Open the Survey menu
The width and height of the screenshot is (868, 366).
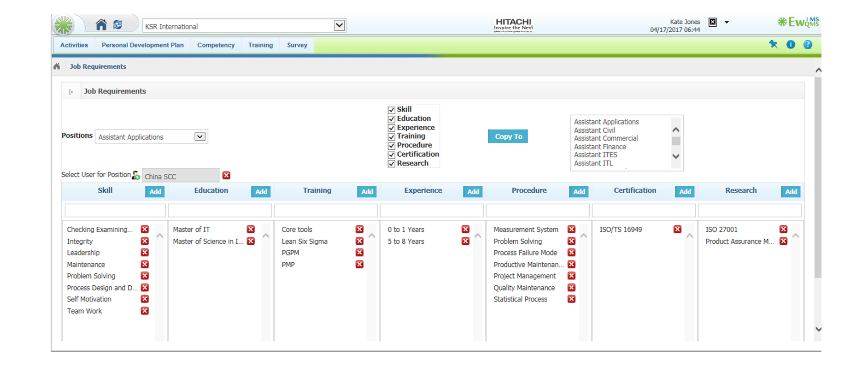[297, 45]
